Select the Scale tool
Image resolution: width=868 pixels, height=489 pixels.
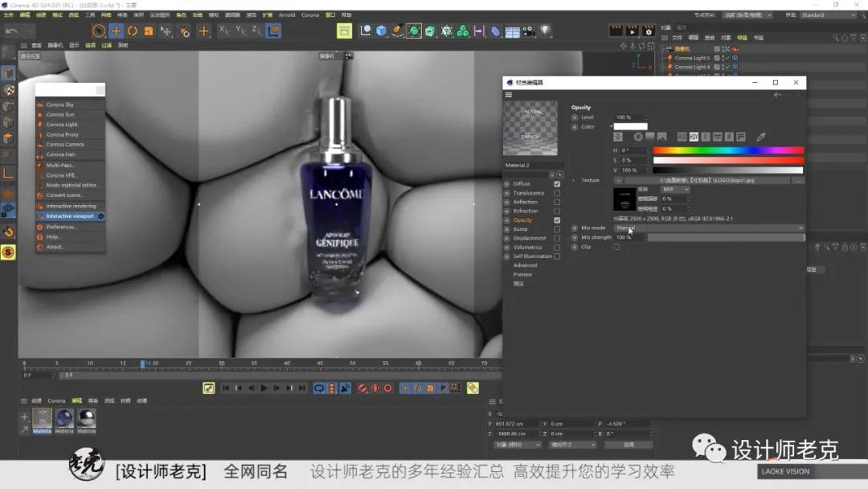pos(149,31)
